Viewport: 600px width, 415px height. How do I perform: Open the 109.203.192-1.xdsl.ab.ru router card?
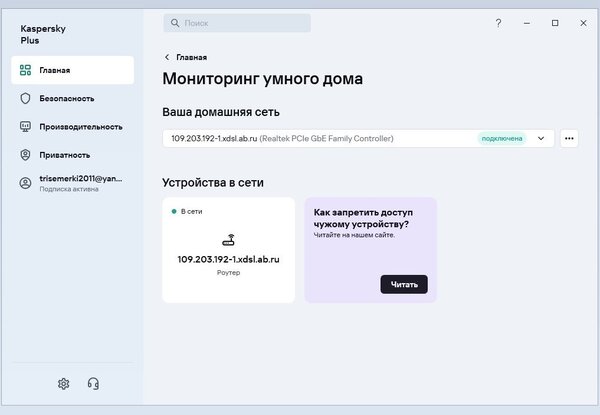click(x=228, y=250)
